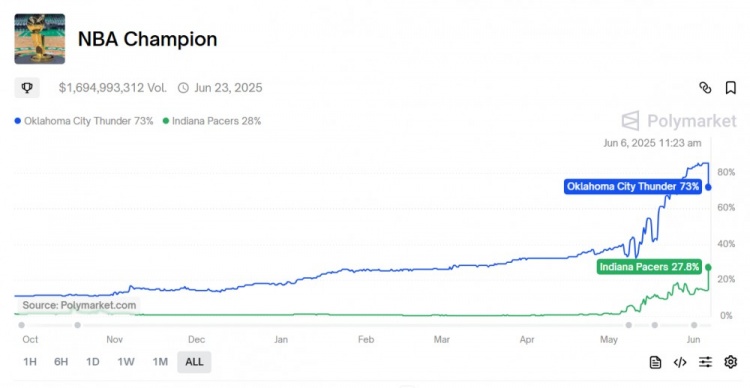Open the document notes icon below chart

655,362
